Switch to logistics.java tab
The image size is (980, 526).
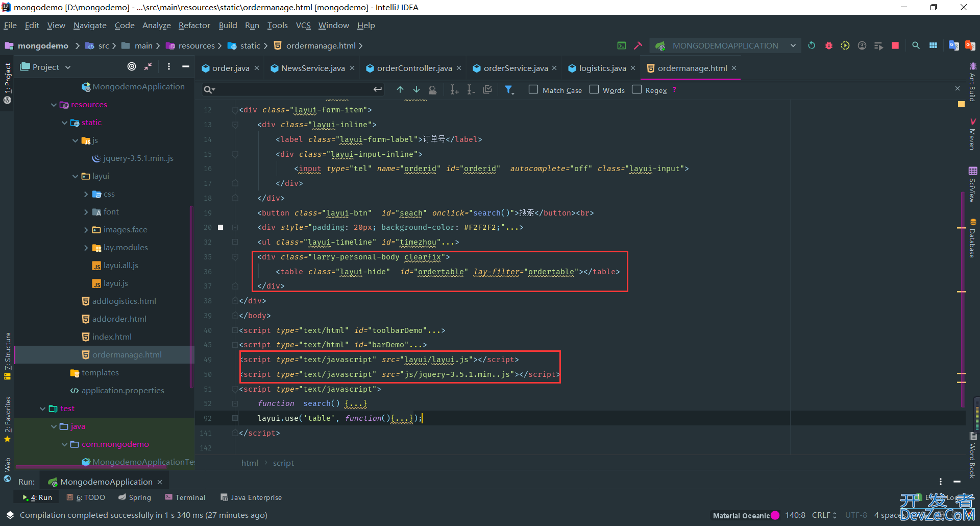tap(602, 68)
